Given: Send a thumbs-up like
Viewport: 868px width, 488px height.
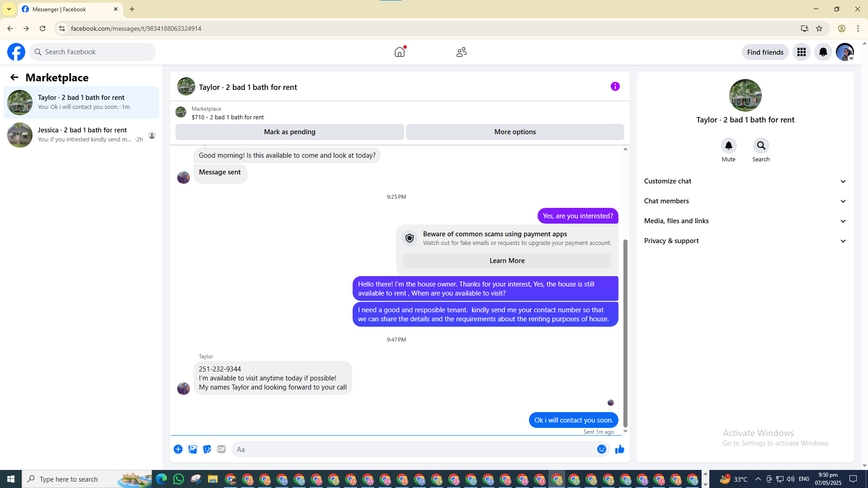Looking at the screenshot, I should (619, 449).
